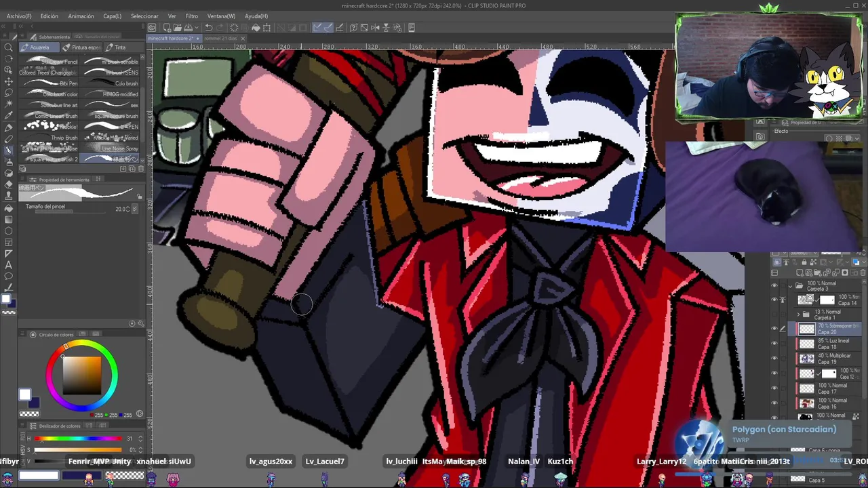Select the Capa 20 layer thumbnail
This screenshot has width=868, height=488.
(x=806, y=329)
